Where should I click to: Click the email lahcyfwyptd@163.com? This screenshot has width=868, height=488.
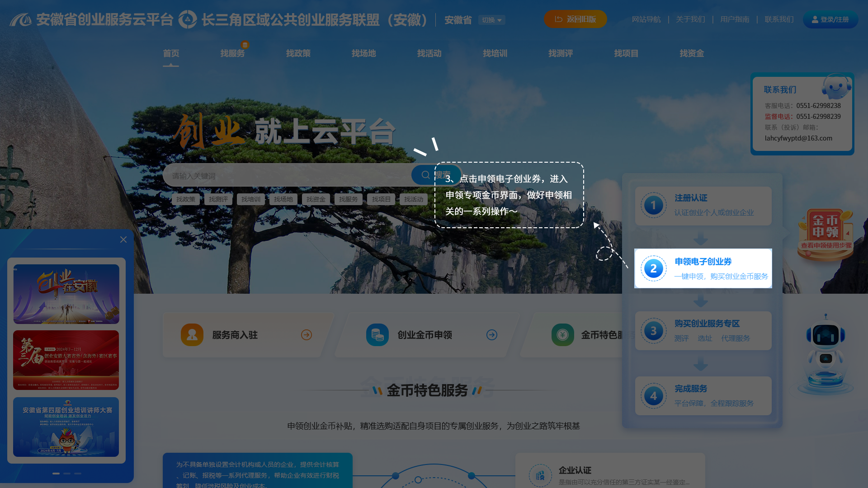pos(798,138)
